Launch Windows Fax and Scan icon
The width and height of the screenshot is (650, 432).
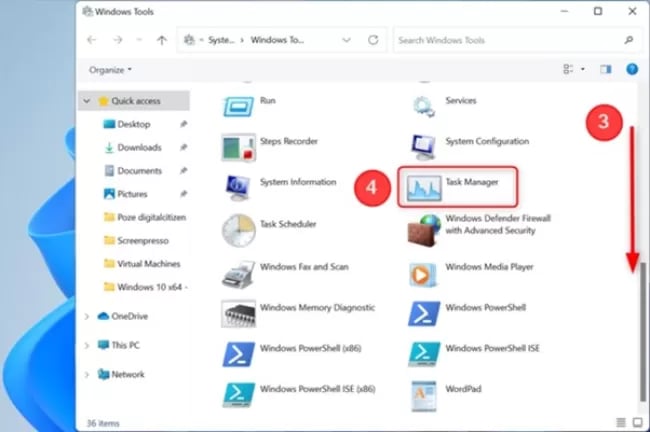tap(238, 274)
